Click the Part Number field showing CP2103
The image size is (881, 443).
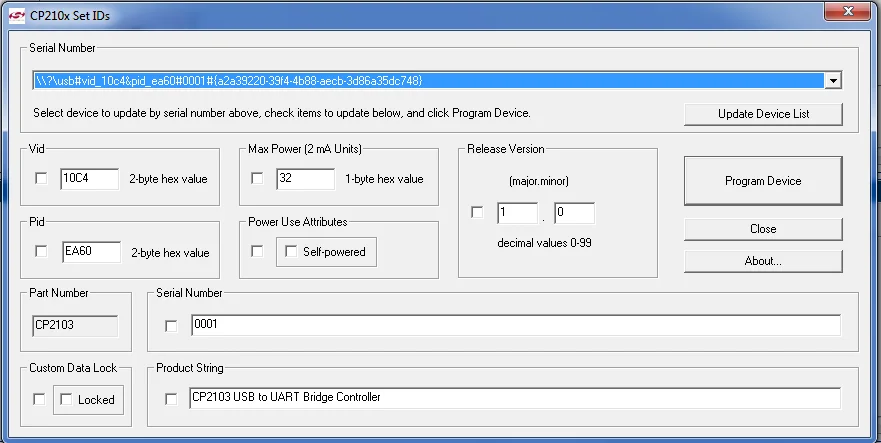pos(75,326)
